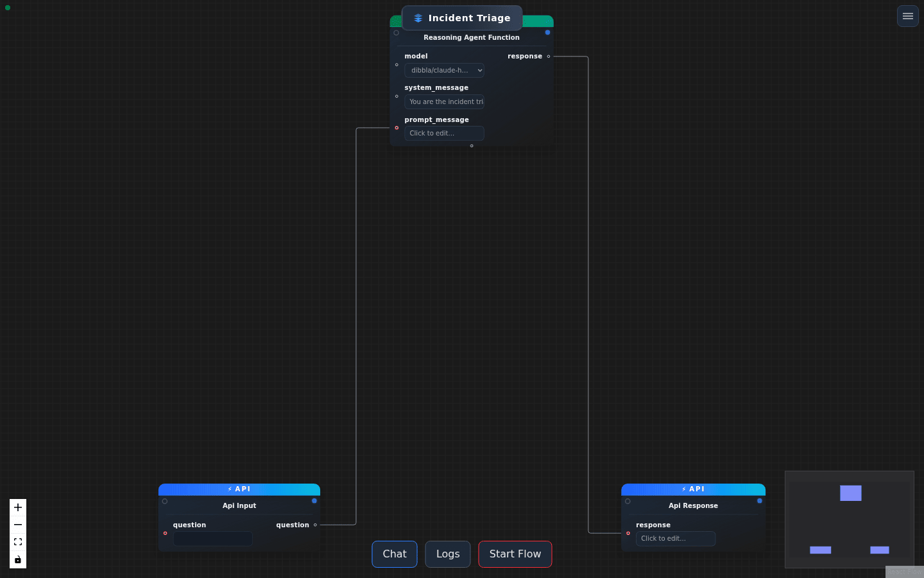This screenshot has width=924, height=578.
Task: Click the response red input port on Api Response
Action: pos(628,533)
